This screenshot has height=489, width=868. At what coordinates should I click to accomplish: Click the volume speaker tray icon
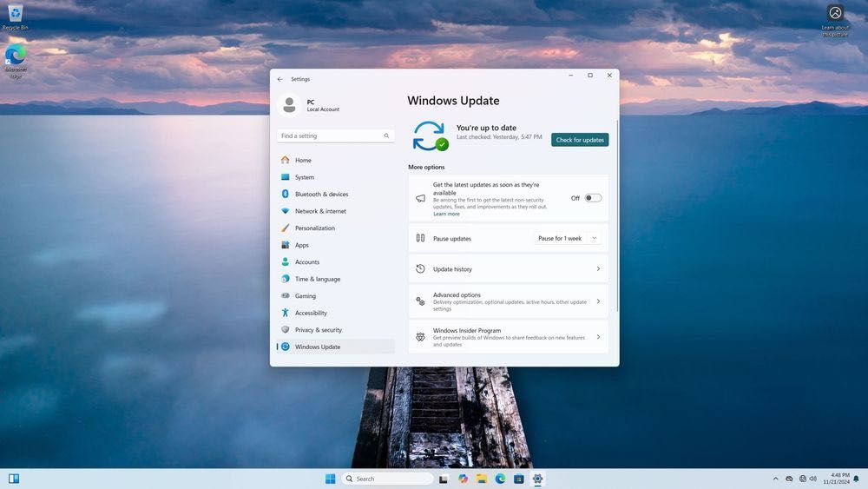(x=813, y=479)
